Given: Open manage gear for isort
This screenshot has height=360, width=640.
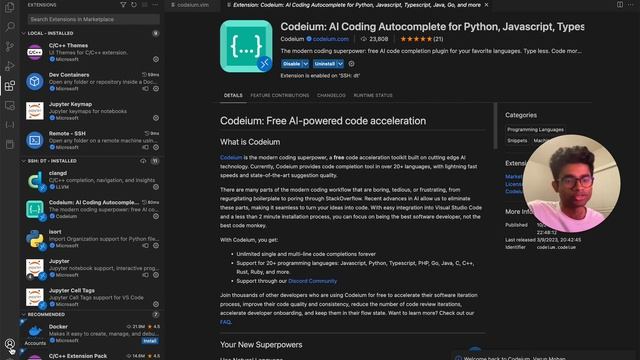Looking at the screenshot, I should [156, 246].
